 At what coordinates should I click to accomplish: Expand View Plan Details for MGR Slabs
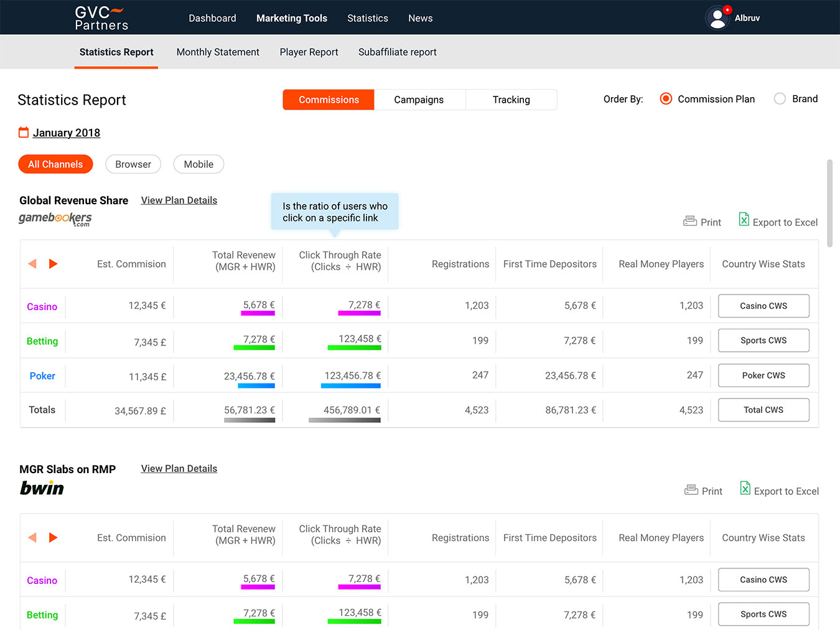coord(179,469)
